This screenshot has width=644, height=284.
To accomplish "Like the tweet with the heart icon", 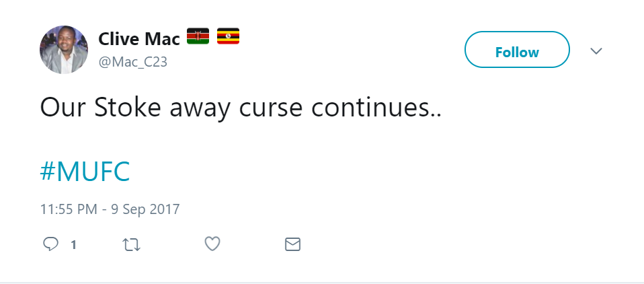I will tap(212, 244).
